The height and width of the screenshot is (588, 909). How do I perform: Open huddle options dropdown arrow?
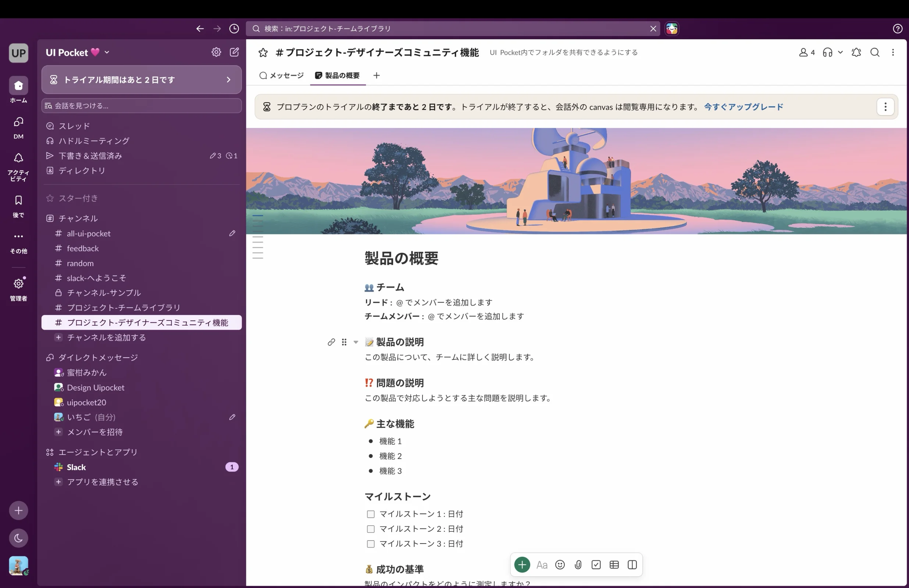[840, 53]
